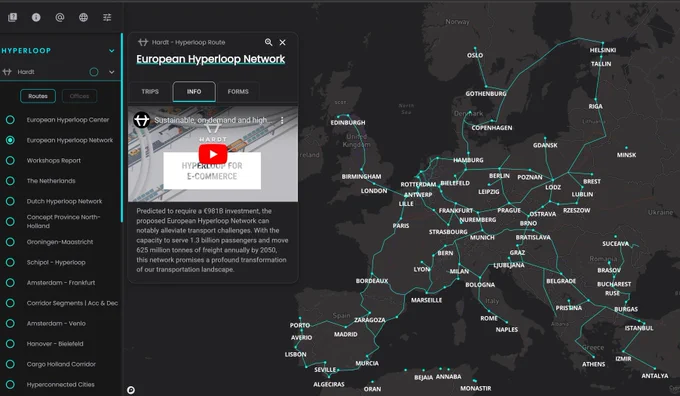Viewport: 680px width, 396px height.
Task: Select the Offices filter button
Action: pyautogui.click(x=79, y=96)
